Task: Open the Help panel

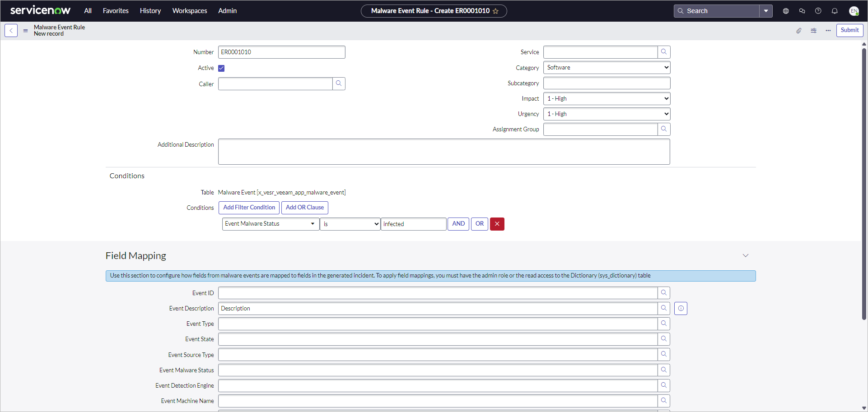Action: [818, 10]
